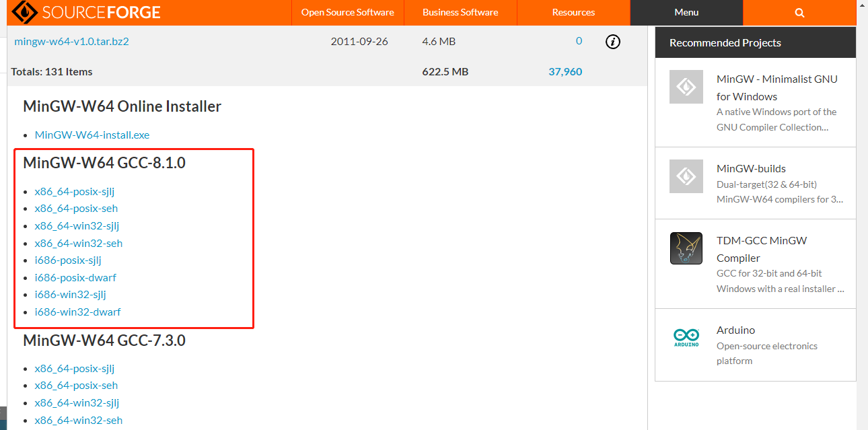
Task: Open the MinGW-builds project title
Action: [751, 168]
